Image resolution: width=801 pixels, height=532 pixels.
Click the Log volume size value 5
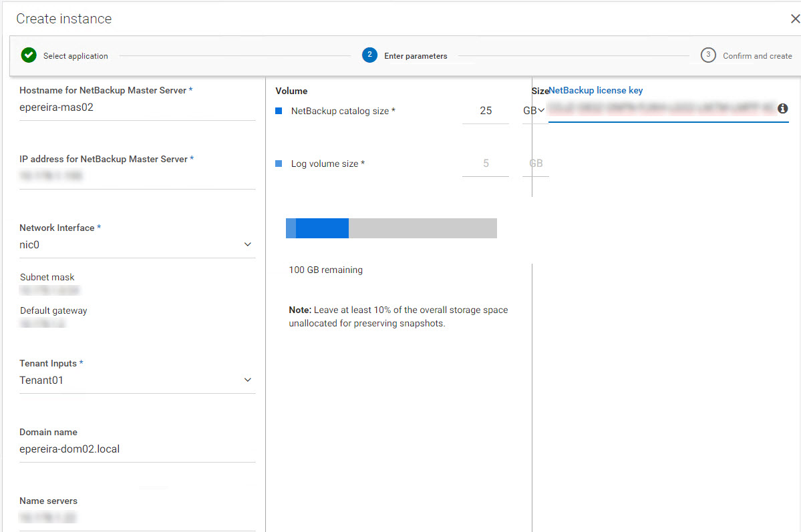(485, 164)
